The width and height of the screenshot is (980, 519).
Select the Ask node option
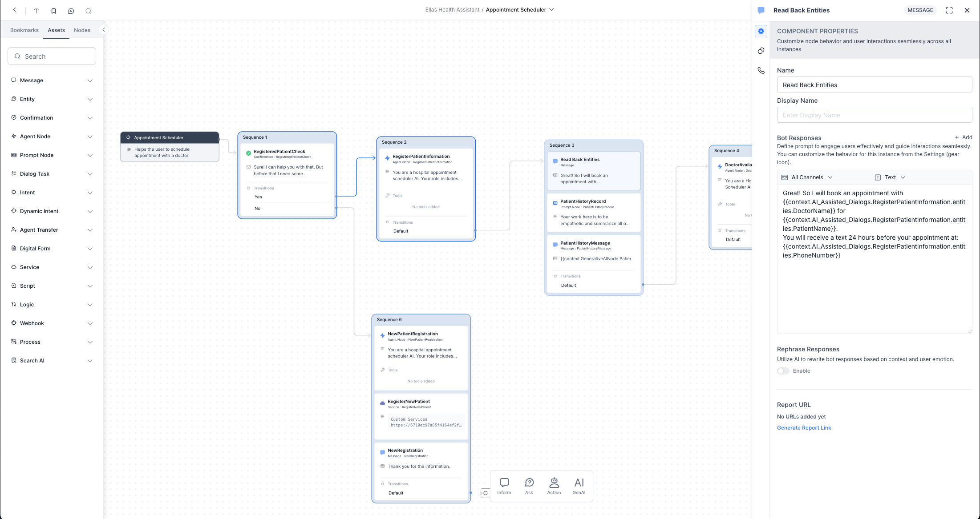point(529,486)
